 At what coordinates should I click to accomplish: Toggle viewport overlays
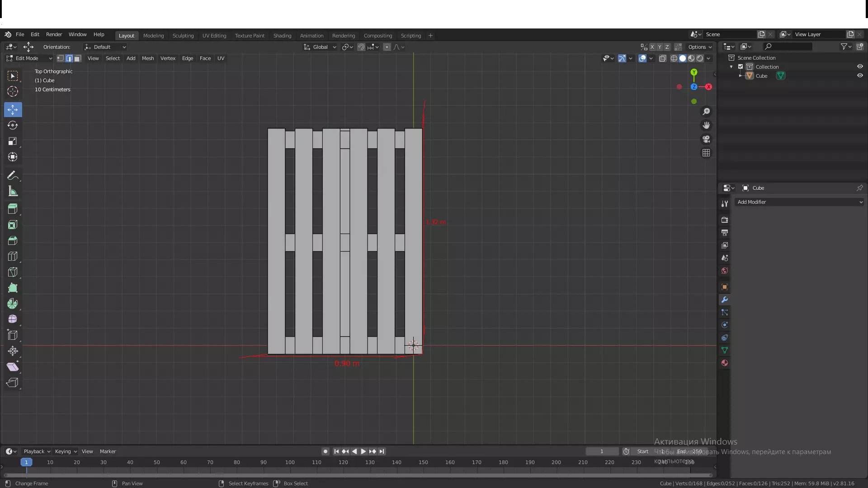(x=642, y=58)
